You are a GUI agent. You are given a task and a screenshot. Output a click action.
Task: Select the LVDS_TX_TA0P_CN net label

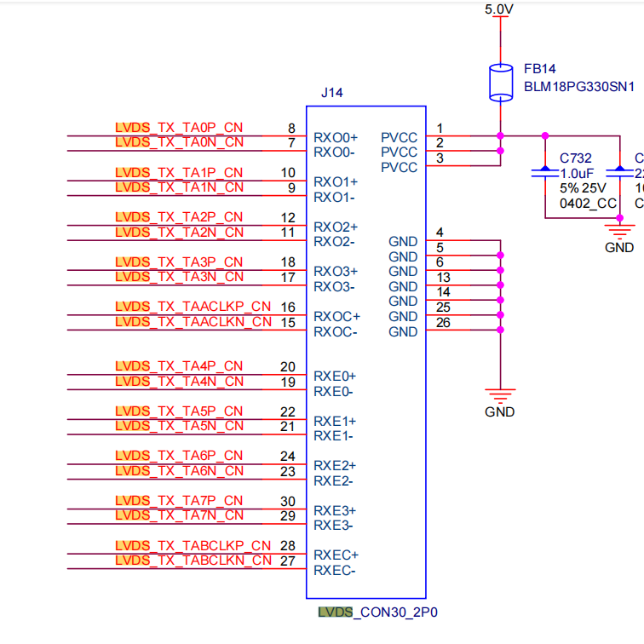[179, 128]
